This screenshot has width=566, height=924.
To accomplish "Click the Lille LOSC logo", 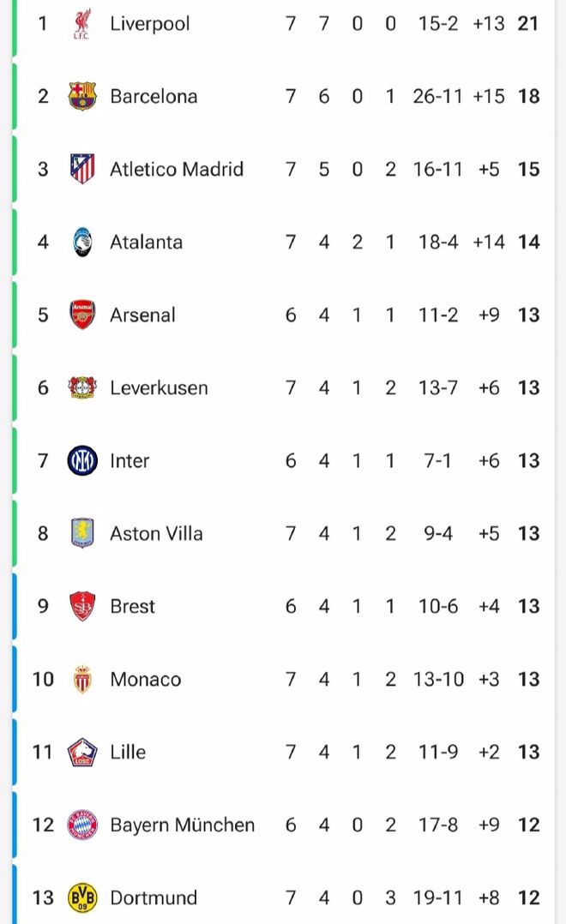I will [82, 752].
